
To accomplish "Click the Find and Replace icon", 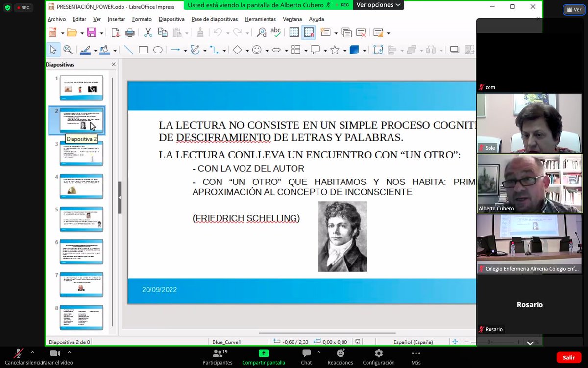I will pos(261,33).
